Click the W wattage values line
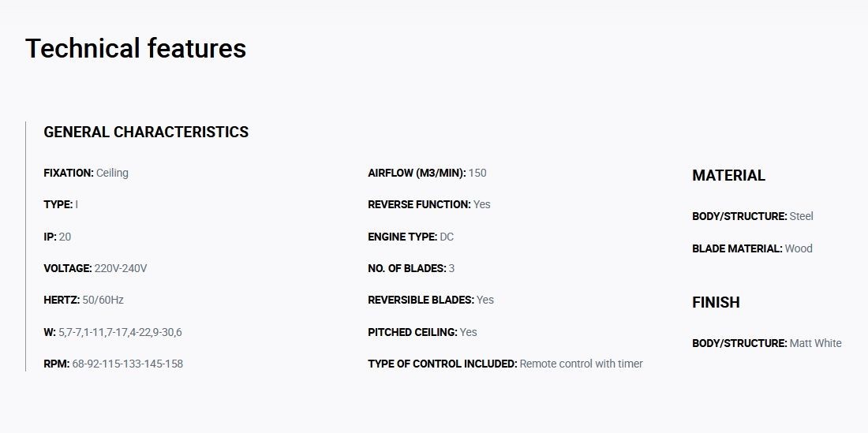The width and height of the screenshot is (868, 433). pos(113,332)
